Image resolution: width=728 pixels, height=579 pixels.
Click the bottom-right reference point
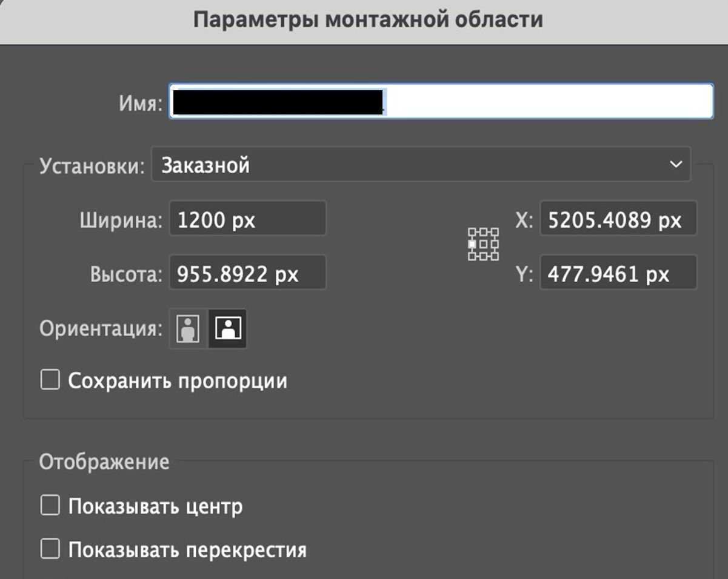495,256
